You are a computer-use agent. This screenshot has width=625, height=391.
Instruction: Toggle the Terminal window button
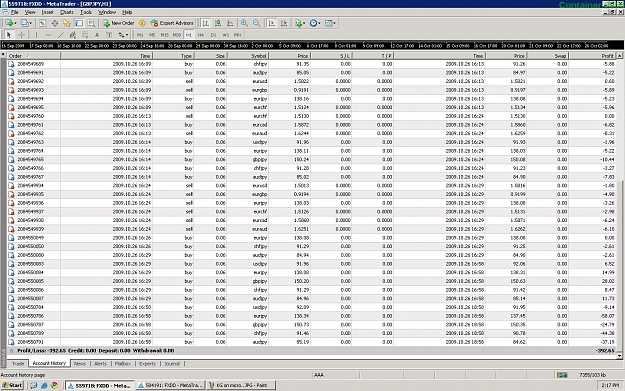pos(79,23)
